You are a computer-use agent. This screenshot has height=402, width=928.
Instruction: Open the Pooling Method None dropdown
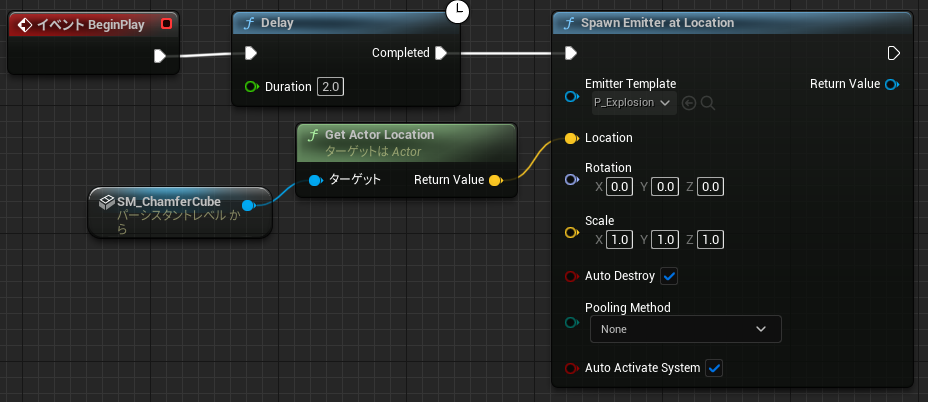pos(685,329)
